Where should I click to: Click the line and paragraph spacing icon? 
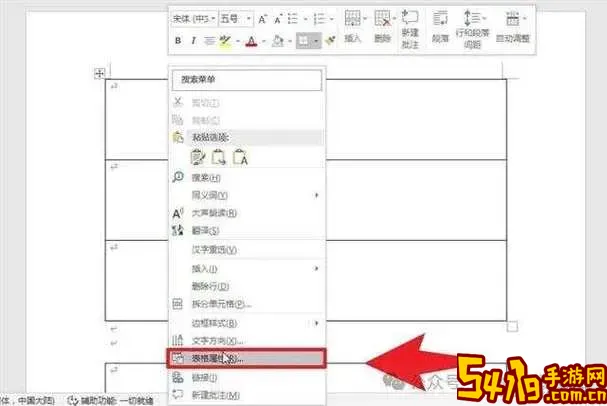pos(472,29)
